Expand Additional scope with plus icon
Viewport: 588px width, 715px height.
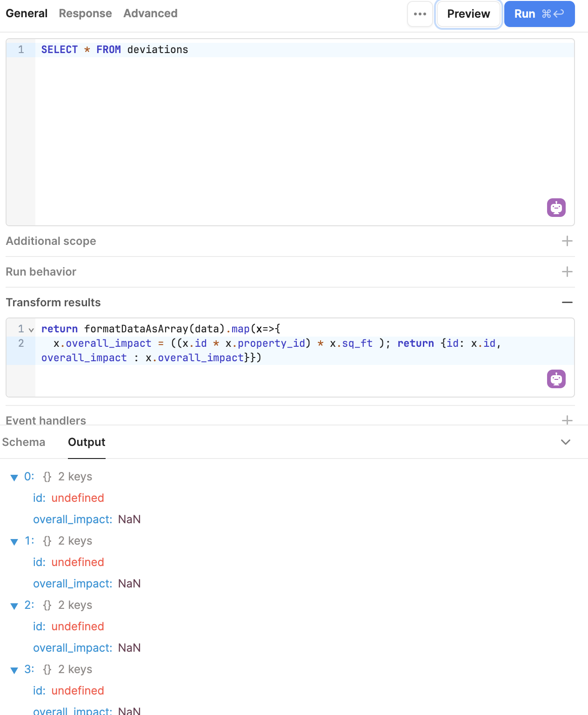click(x=567, y=241)
